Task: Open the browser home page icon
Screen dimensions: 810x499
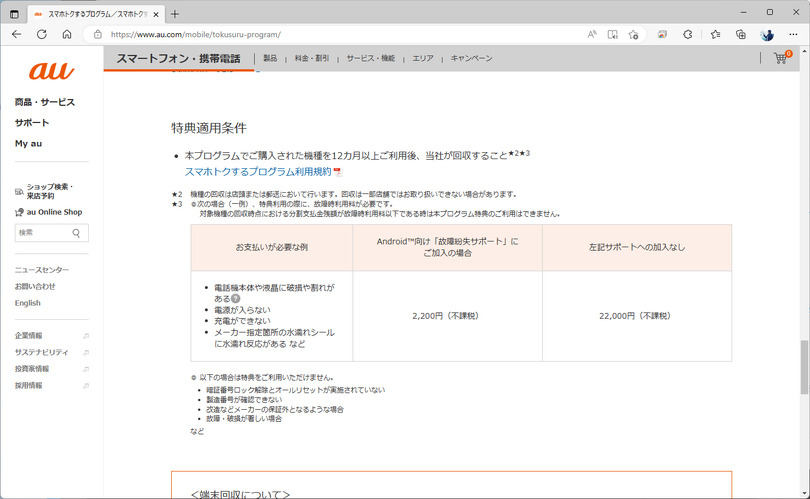Action: coord(67,35)
